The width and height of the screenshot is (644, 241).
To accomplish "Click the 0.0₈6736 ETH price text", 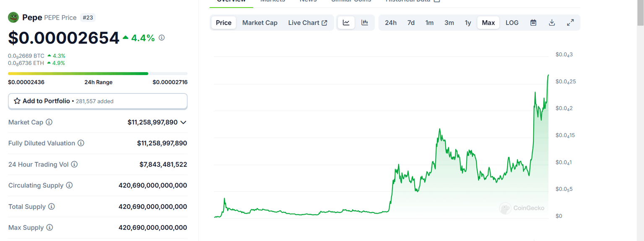I will pyautogui.click(x=26, y=63).
